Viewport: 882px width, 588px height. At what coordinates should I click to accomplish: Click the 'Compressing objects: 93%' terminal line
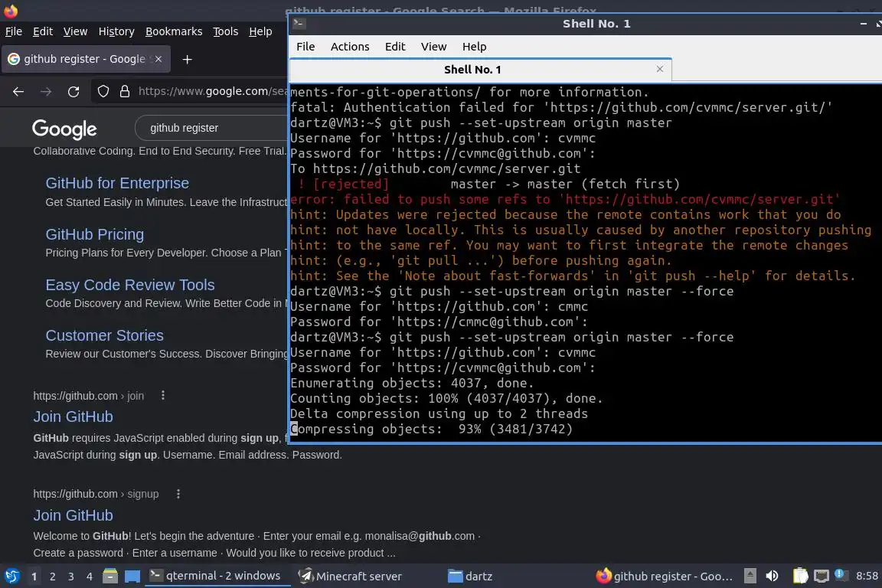pyautogui.click(x=432, y=430)
